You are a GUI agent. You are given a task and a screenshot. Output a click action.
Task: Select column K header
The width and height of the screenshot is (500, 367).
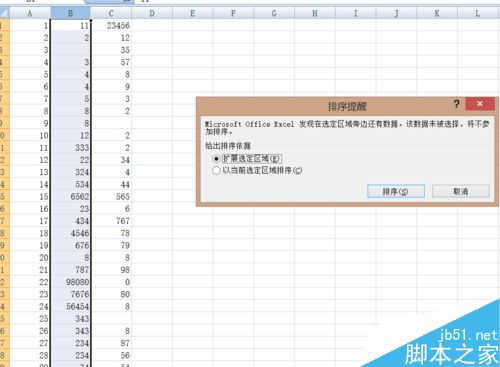(437, 14)
